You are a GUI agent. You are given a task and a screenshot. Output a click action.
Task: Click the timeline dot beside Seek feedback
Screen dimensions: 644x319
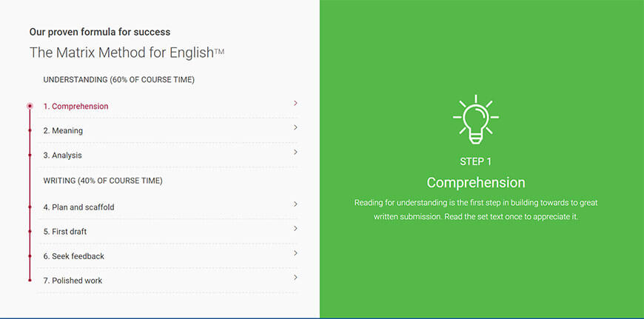[30, 256]
